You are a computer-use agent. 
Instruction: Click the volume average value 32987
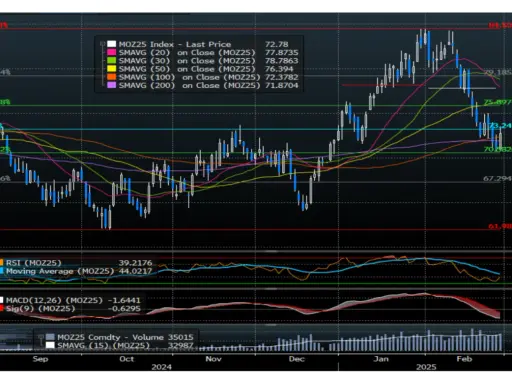point(181,345)
